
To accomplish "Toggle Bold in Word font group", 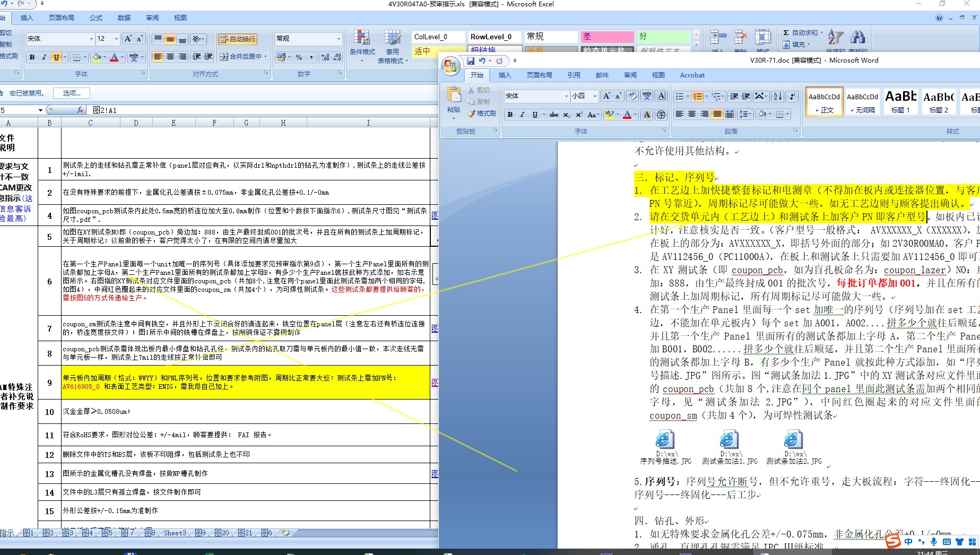I will point(510,114).
